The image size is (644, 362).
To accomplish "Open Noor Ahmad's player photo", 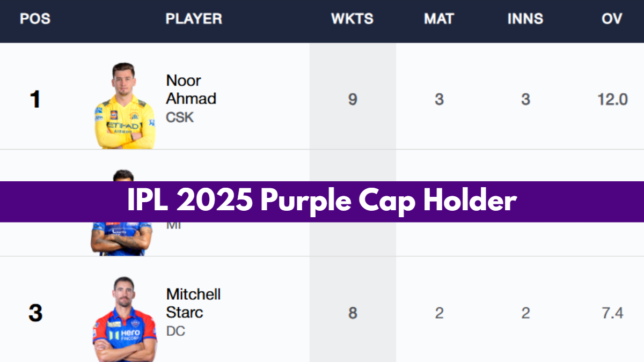I will (x=125, y=106).
